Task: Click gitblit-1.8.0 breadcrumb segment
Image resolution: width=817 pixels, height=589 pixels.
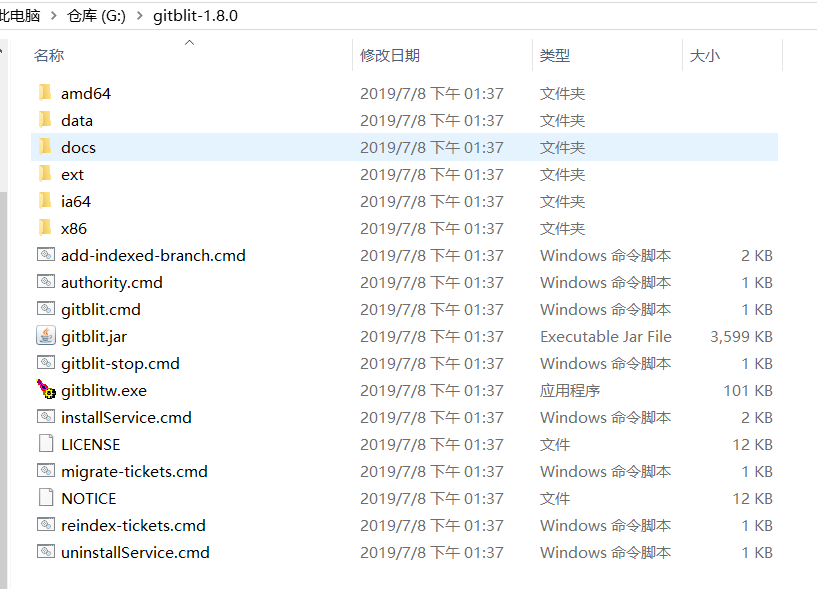Action: pos(195,16)
